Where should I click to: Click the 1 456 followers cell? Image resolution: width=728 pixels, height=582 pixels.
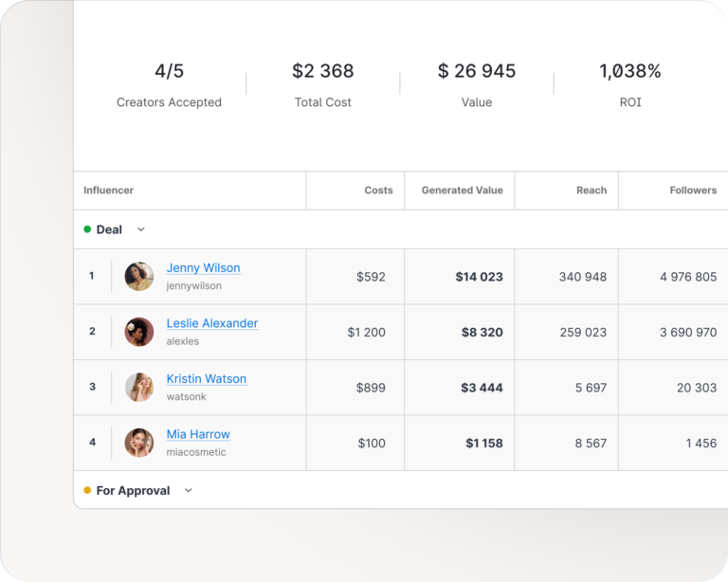tap(701, 444)
